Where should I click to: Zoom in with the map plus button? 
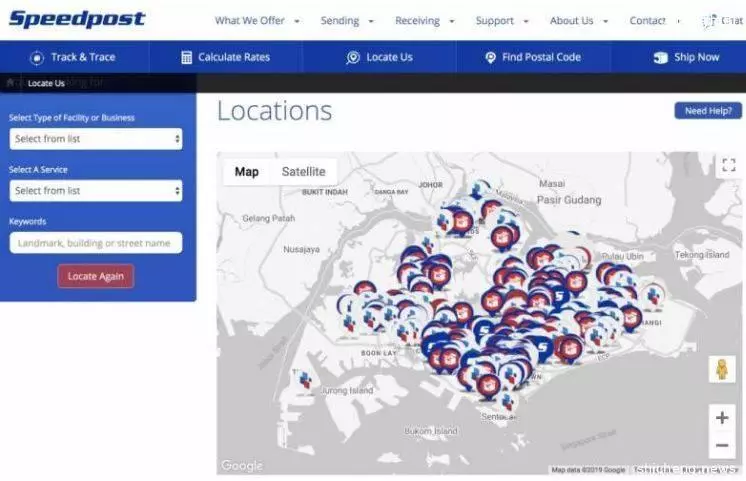click(x=722, y=418)
